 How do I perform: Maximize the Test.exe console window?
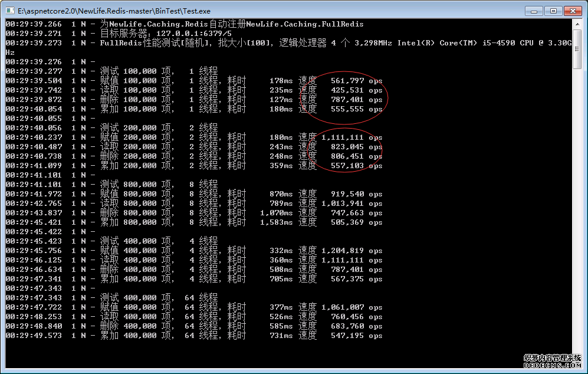[553, 10]
